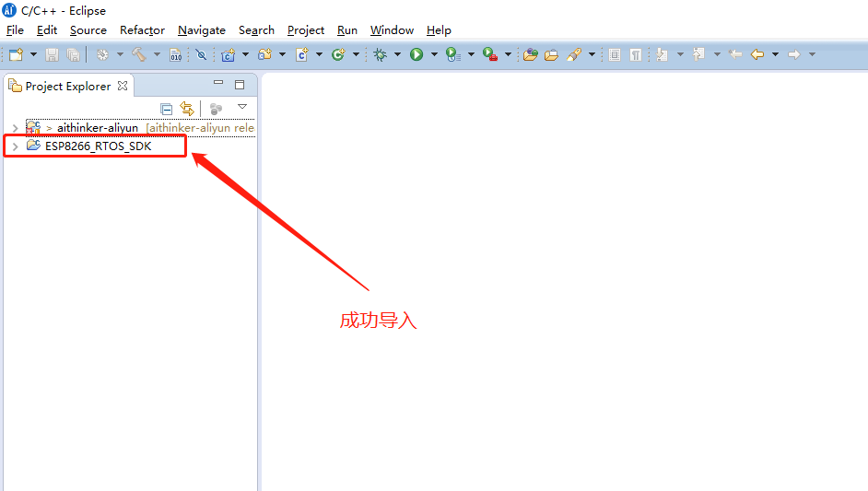
Task: Open the Edit menu
Action: 47,29
